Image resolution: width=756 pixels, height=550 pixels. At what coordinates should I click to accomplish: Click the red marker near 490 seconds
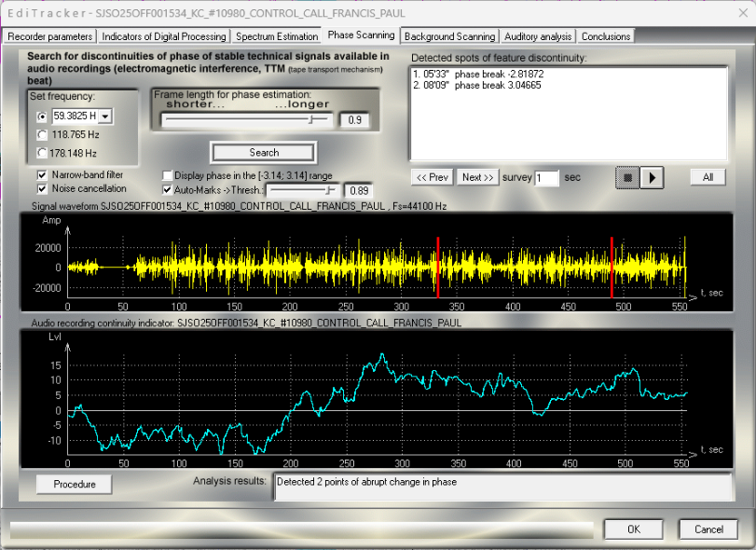pyautogui.click(x=612, y=267)
